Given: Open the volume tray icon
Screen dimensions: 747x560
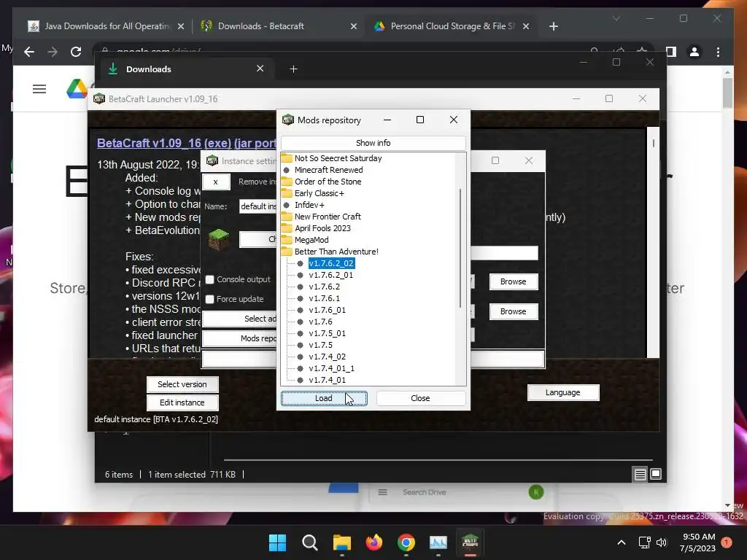Looking at the screenshot, I should (662, 542).
